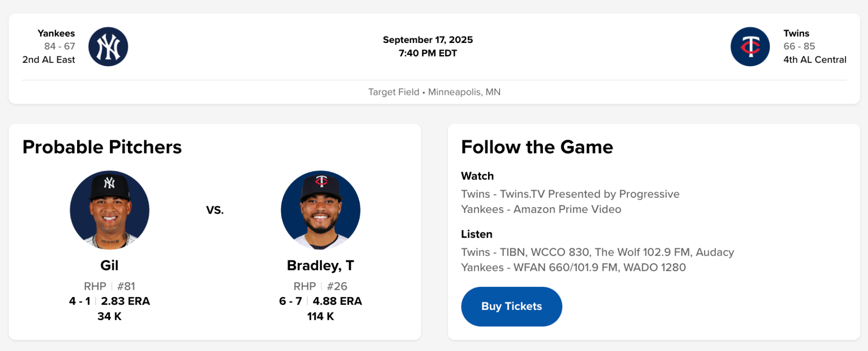
Task: Click Gil's 2.83 ERA stat line
Action: pyautogui.click(x=125, y=301)
